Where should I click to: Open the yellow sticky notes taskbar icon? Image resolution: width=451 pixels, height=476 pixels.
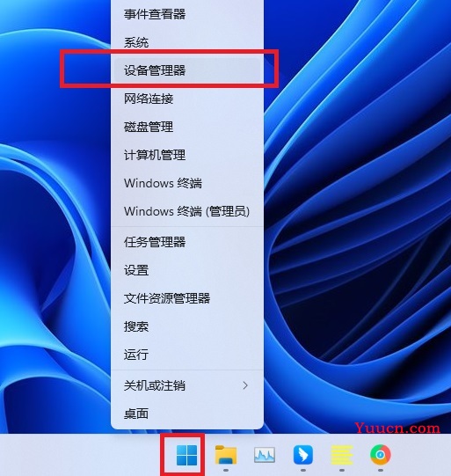pyautogui.click(x=342, y=455)
